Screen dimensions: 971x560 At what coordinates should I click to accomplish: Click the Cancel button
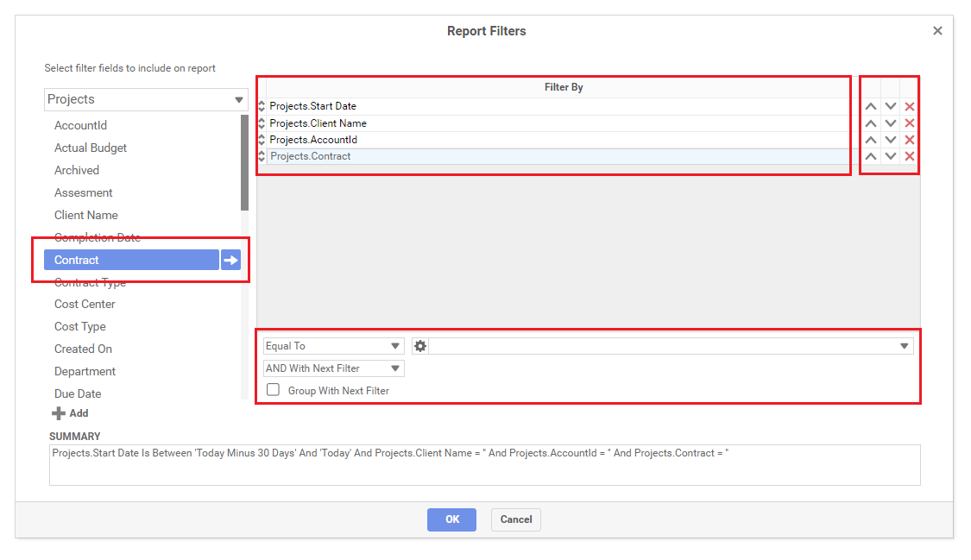tap(516, 519)
